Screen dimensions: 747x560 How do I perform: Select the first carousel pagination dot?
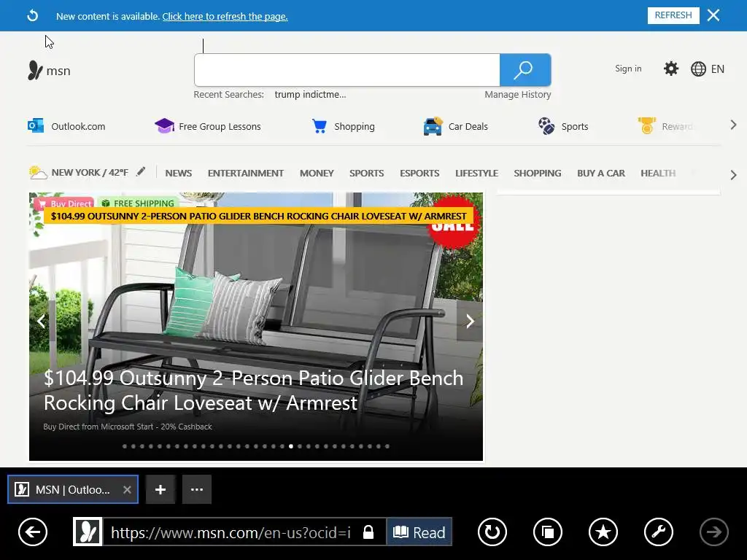pyautogui.click(x=125, y=446)
